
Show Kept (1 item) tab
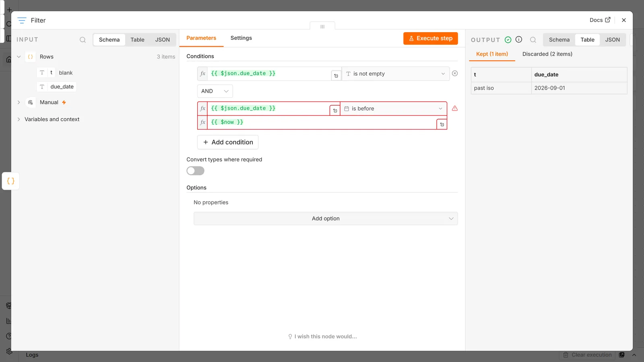point(492,54)
